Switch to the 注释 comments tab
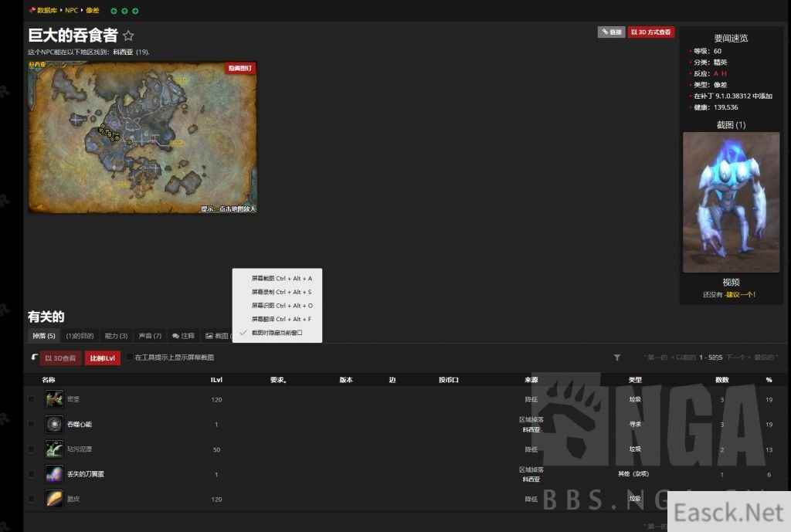 tap(183, 336)
